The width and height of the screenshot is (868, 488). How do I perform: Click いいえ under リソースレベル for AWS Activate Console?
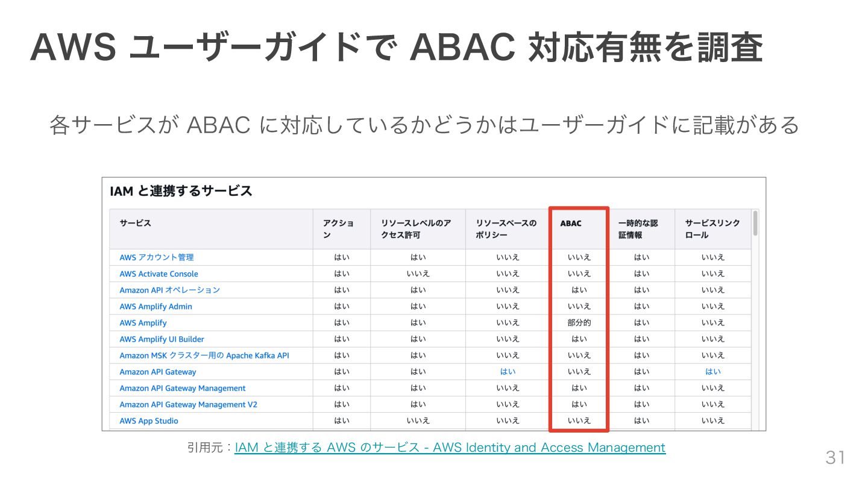tap(418, 274)
